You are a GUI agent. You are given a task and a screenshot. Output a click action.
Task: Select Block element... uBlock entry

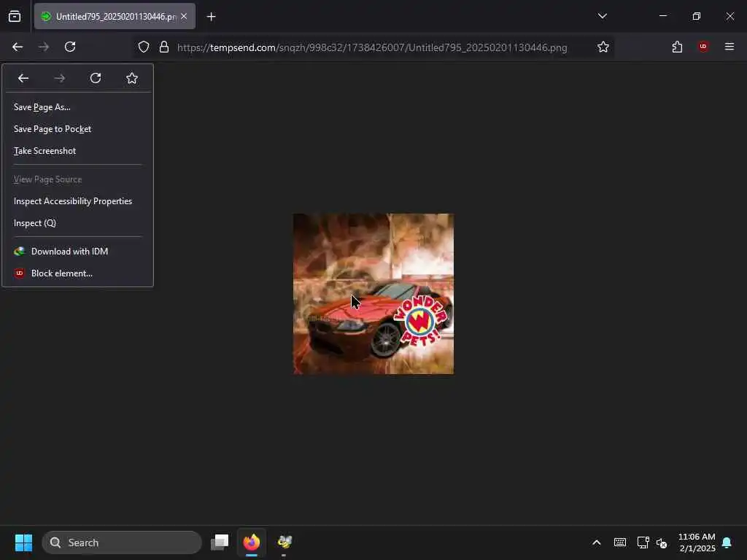(x=77, y=273)
